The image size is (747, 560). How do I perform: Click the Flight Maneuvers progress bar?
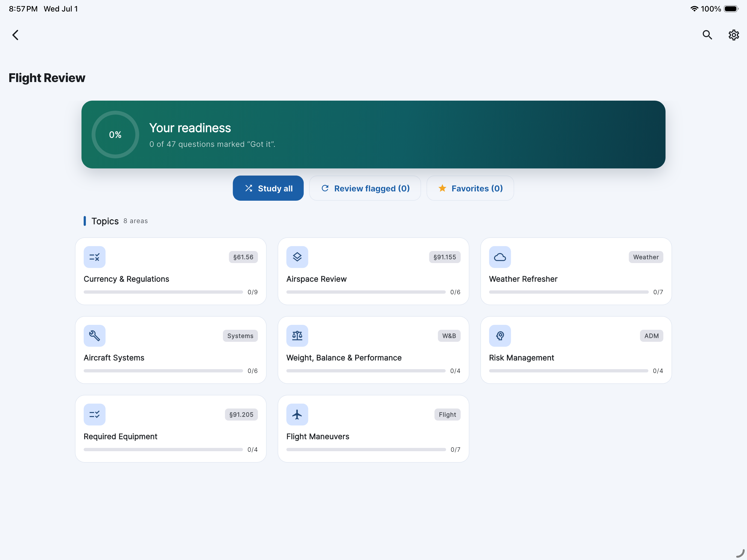(x=366, y=450)
